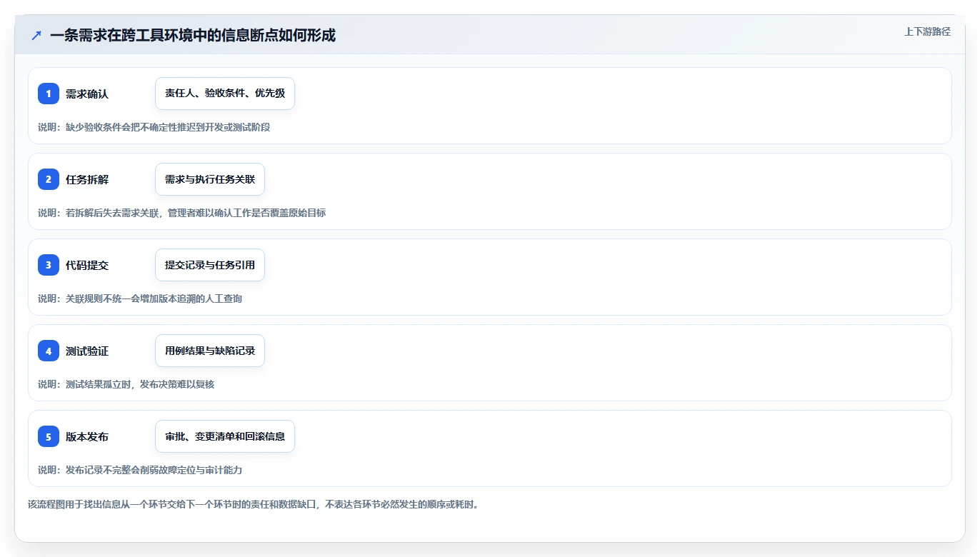Select the 审批、变更清单和回滚信息 chip

[x=225, y=436]
